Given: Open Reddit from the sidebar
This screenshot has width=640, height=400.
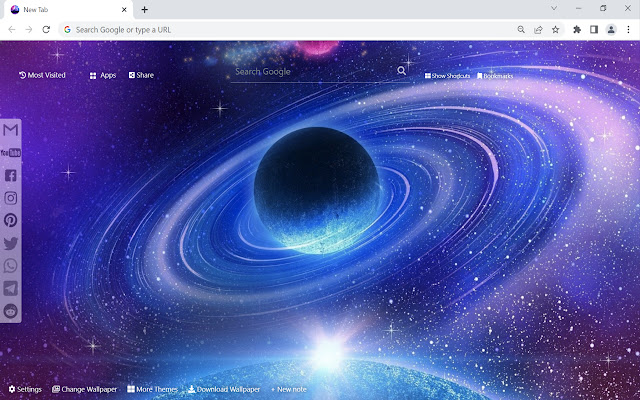Looking at the screenshot, I should pos(11,311).
